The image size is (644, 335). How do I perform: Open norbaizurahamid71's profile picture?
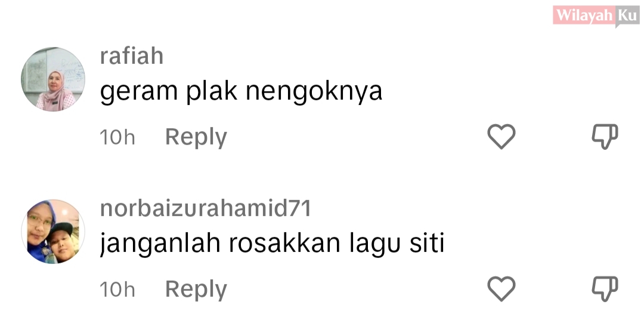53,232
